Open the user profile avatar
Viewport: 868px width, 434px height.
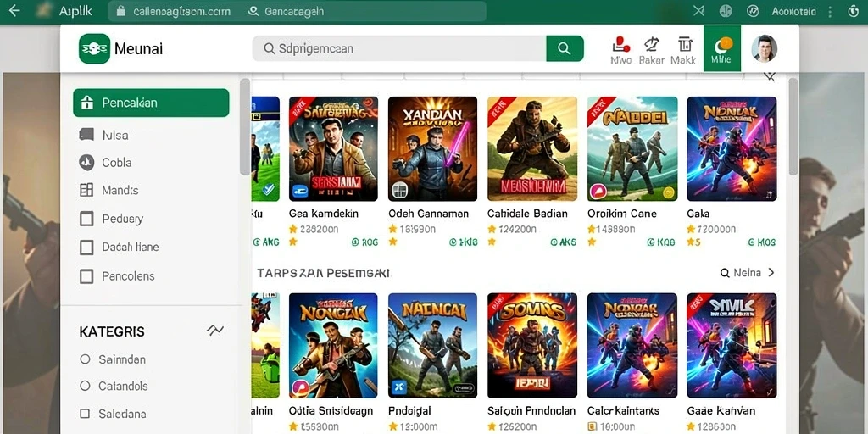(x=764, y=48)
